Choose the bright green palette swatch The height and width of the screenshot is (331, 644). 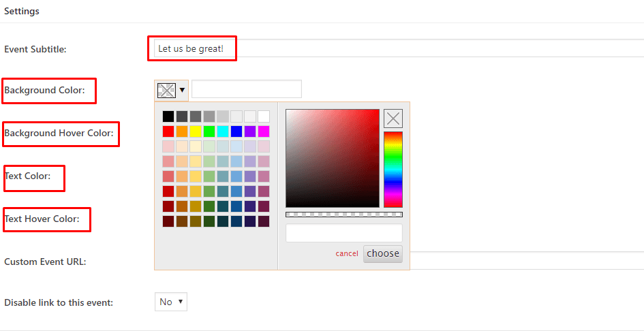point(209,131)
